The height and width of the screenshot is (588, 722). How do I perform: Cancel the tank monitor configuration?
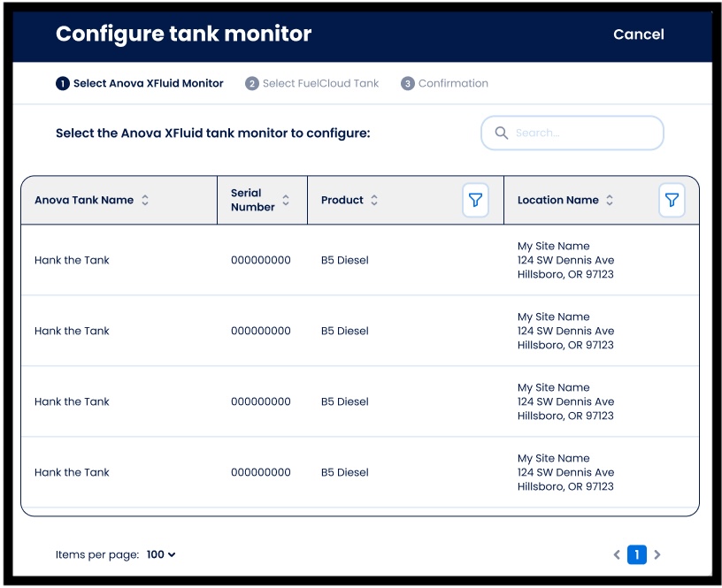639,34
